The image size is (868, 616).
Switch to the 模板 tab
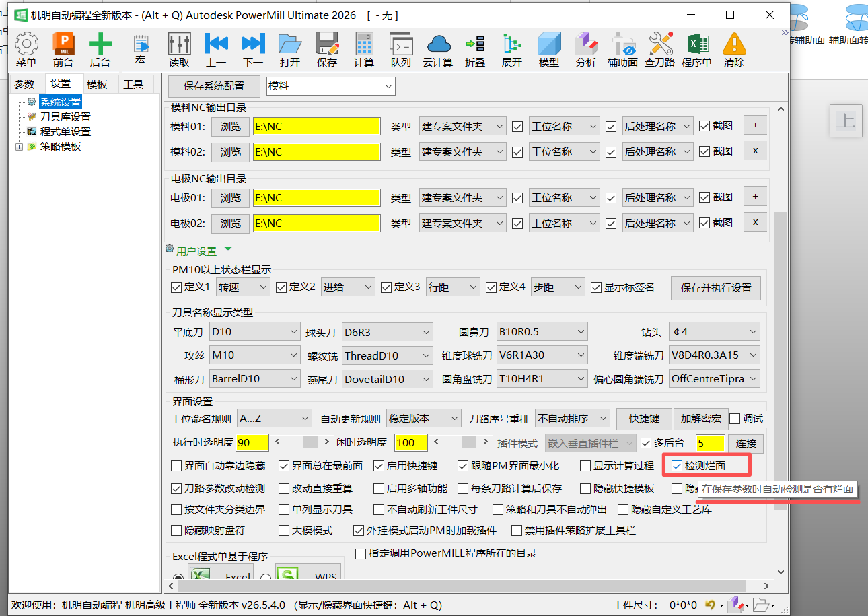point(97,84)
